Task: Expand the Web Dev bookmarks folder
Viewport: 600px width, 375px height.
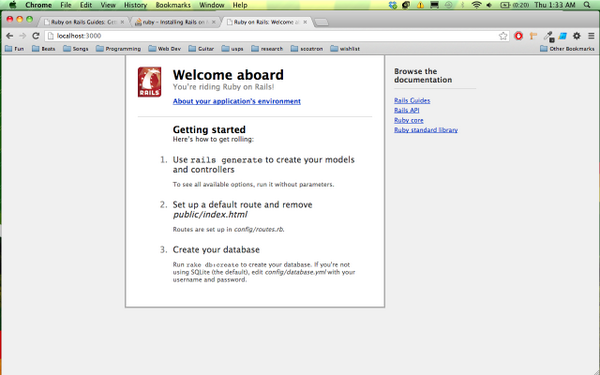Action: 165,49
